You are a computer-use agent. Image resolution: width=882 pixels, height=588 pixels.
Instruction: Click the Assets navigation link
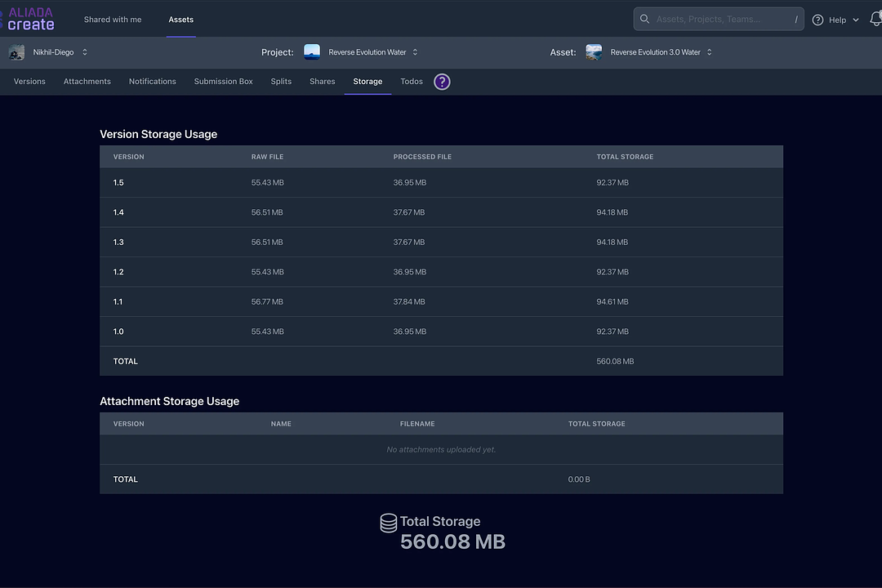[181, 20]
